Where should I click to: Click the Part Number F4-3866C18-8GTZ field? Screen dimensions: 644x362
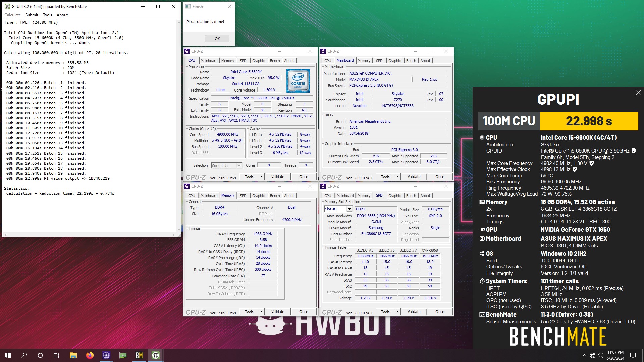point(376,234)
